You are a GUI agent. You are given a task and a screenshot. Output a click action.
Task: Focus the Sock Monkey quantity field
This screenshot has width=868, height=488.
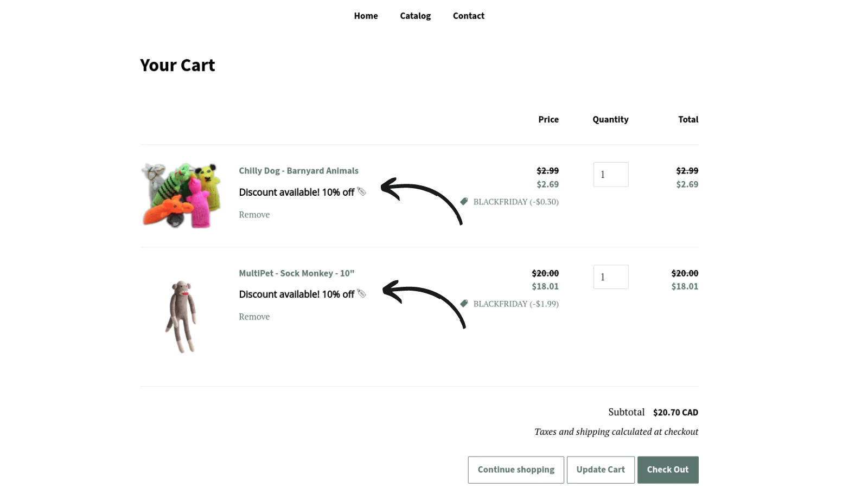click(611, 277)
